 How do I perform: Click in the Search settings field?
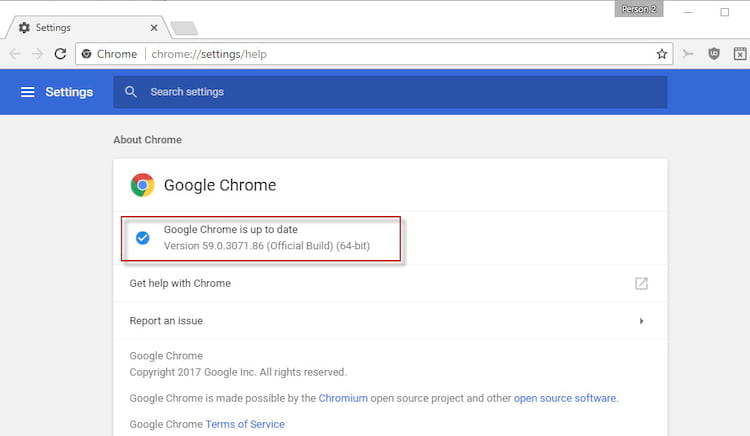coord(390,92)
